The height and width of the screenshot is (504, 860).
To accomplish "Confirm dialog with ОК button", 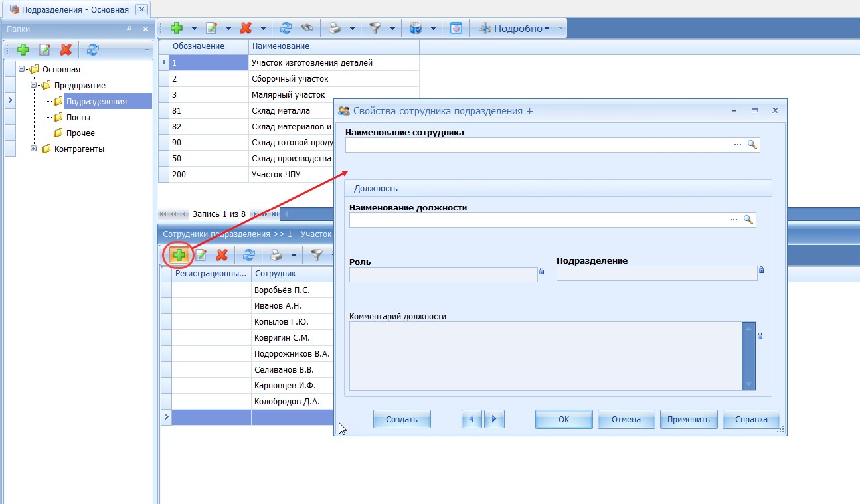I will click(x=564, y=419).
